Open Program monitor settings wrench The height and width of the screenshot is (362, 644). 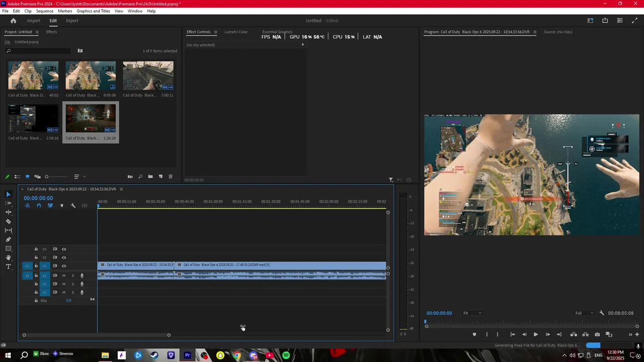coord(602,313)
